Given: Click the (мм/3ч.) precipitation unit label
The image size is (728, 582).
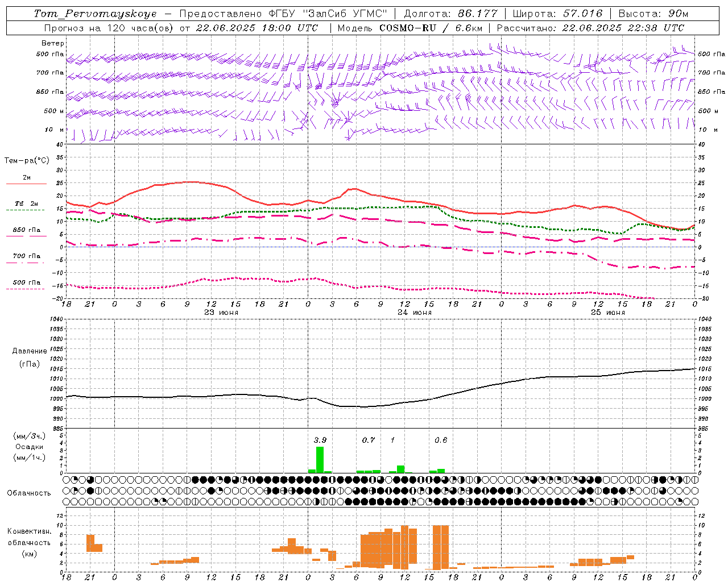Looking at the screenshot, I should (x=30, y=436).
